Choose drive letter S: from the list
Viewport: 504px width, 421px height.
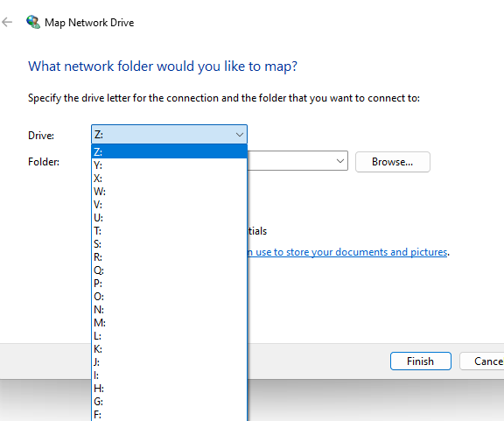point(170,244)
